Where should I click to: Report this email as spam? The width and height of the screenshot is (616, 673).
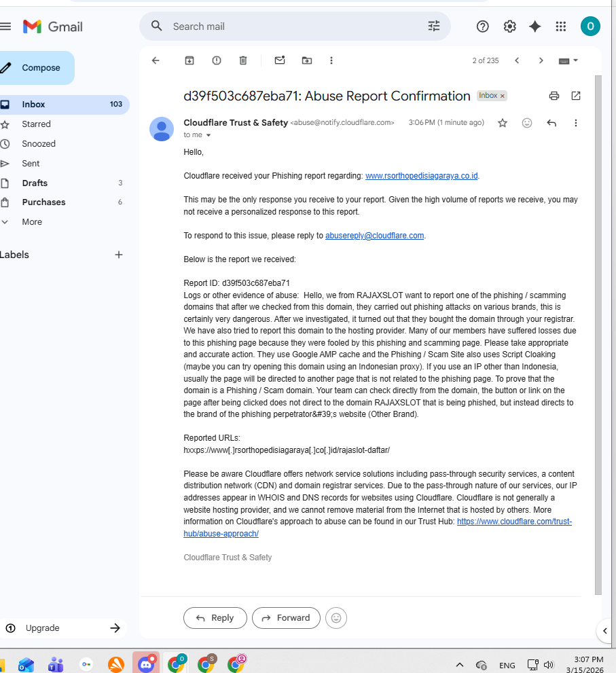coord(217,60)
